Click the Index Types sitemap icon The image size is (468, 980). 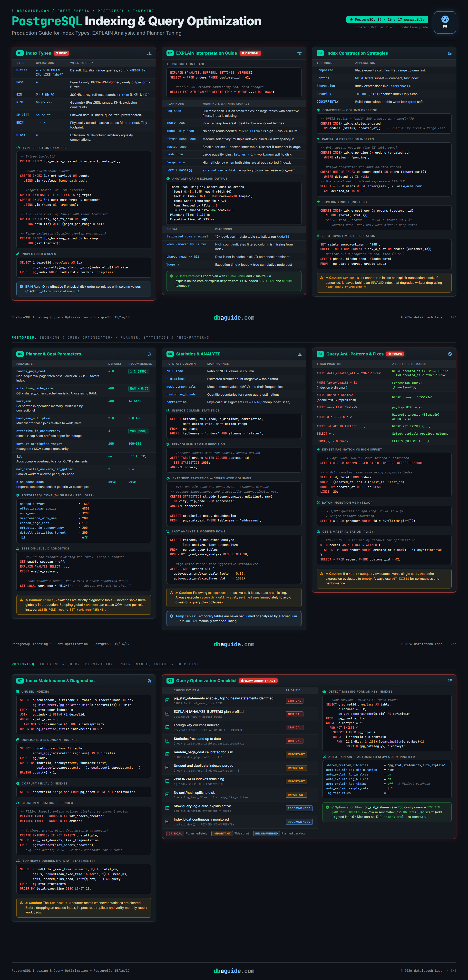[x=149, y=53]
